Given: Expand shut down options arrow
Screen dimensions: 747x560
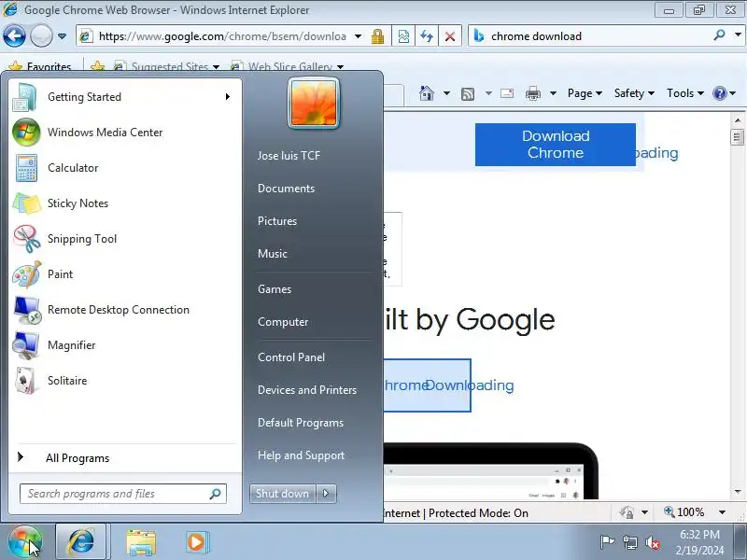Looking at the screenshot, I should click(326, 494).
